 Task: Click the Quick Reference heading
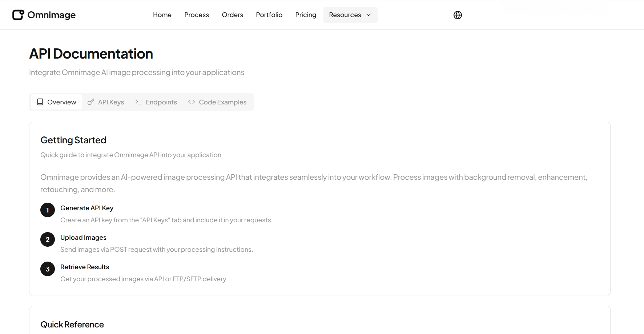pos(72,325)
